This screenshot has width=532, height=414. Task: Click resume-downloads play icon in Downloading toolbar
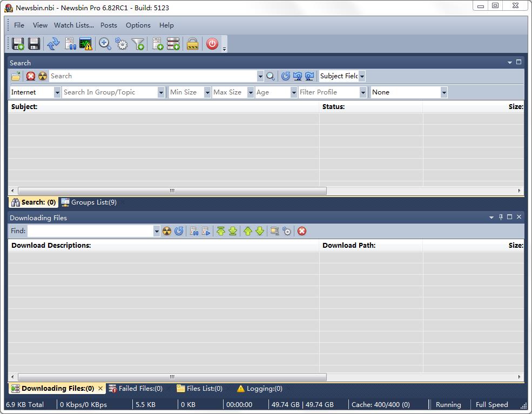(x=206, y=231)
